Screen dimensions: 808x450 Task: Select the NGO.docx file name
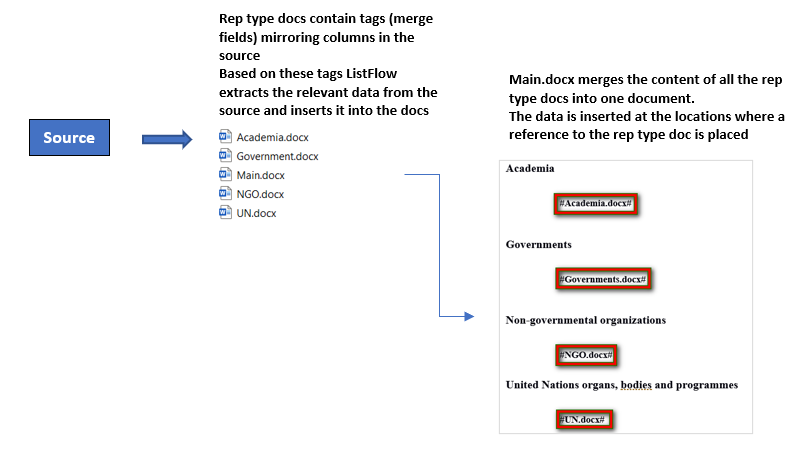pyautogui.click(x=260, y=194)
